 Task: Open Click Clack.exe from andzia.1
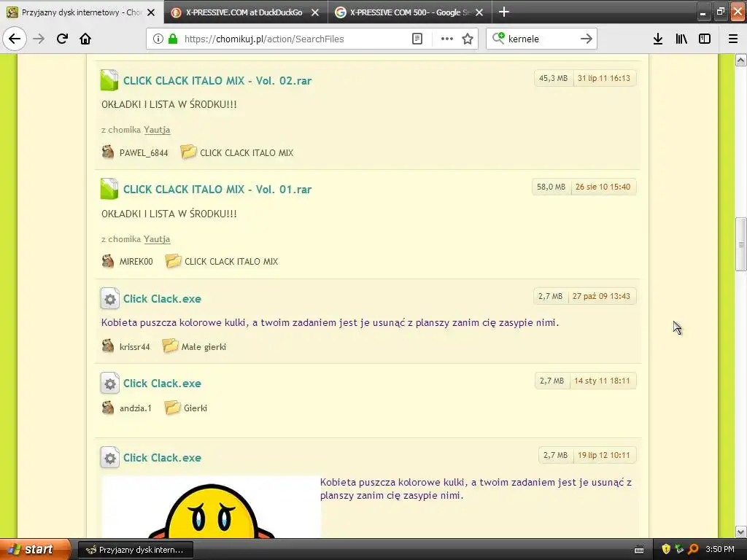tap(162, 384)
